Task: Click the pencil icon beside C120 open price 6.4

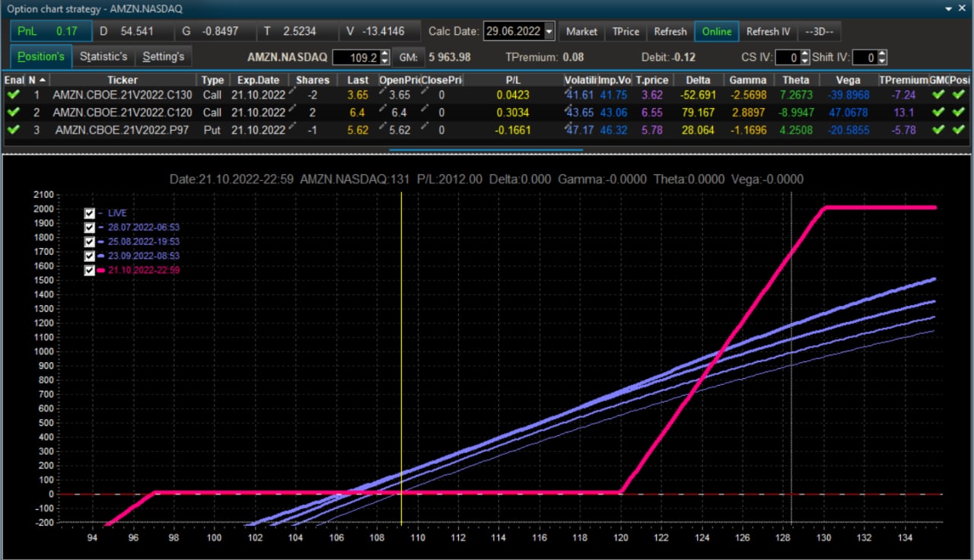Action: [383, 109]
